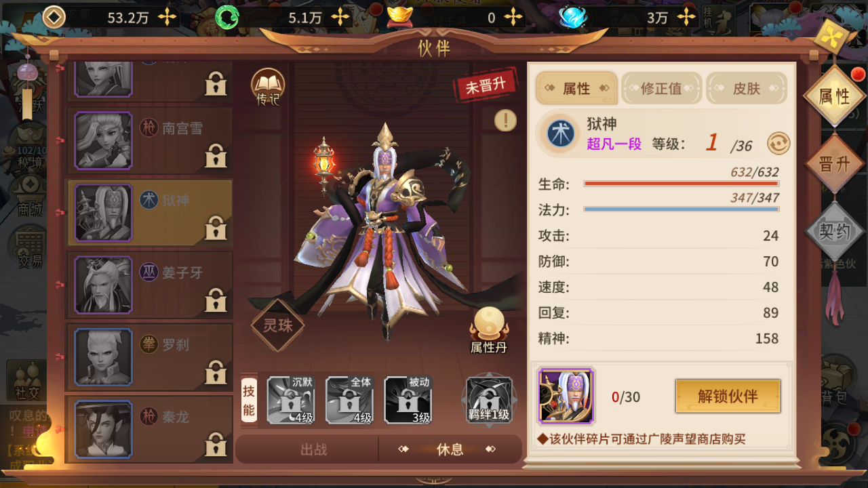Image resolution: width=868 pixels, height=488 pixels.
Task: Select 姜子牙 in the companion list
Action: click(x=149, y=285)
